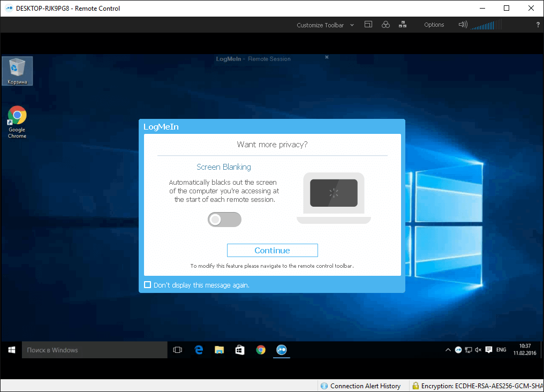Click the speaker sound icon in toolbar
Viewport: 544px width, 392px height.
click(463, 25)
